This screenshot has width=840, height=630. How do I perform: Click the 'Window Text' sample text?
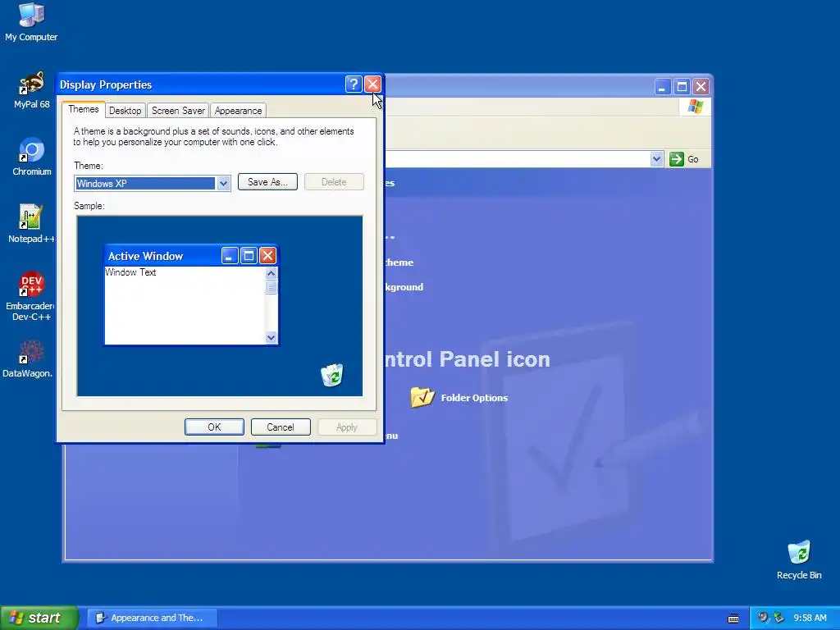(x=130, y=272)
